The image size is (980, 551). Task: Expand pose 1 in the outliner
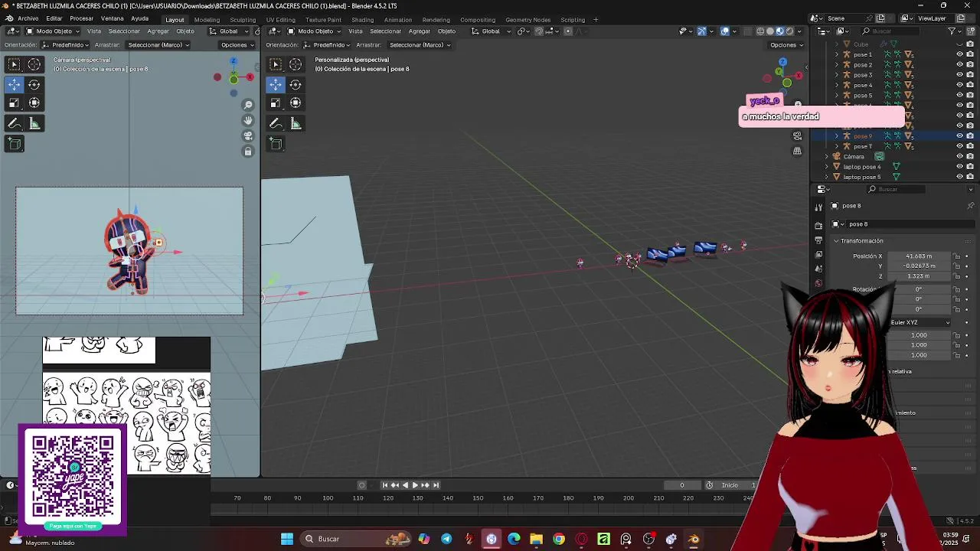click(x=836, y=54)
